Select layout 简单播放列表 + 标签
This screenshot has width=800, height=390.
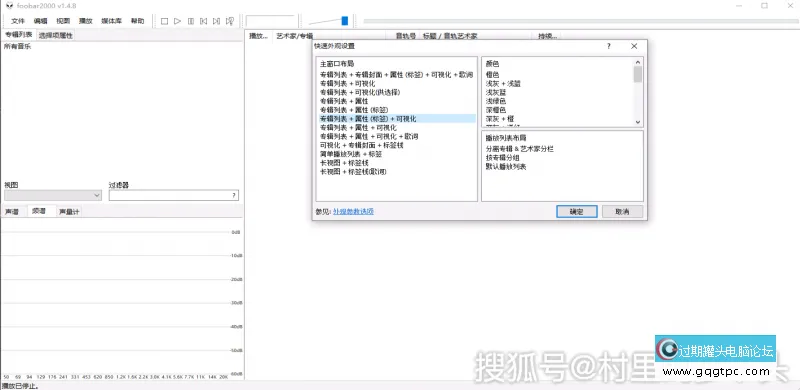pos(351,154)
